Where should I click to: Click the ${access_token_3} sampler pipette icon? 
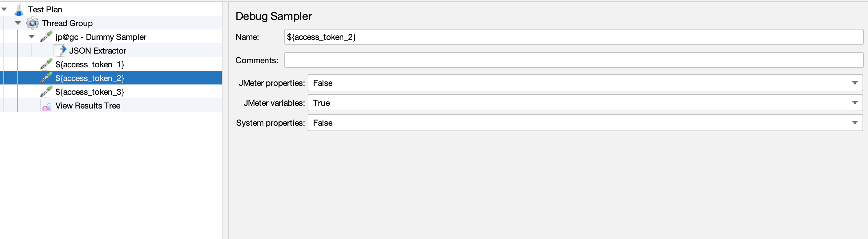coord(46,92)
